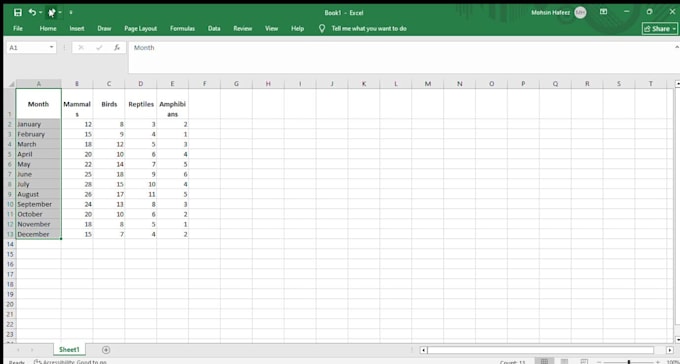Viewport: 680px width, 364px height.
Task: Select column B header
Action: (x=77, y=84)
